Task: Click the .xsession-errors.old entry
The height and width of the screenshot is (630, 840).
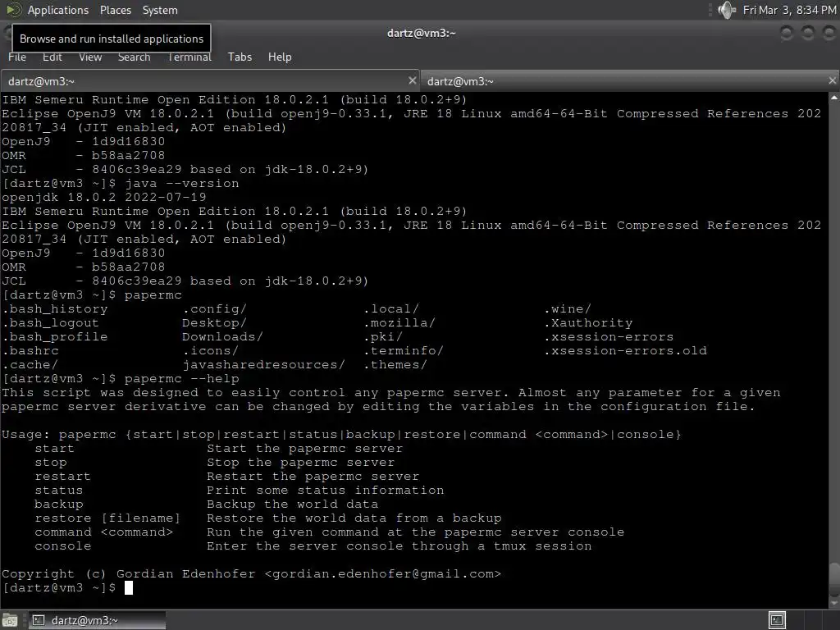Action: [626, 351]
